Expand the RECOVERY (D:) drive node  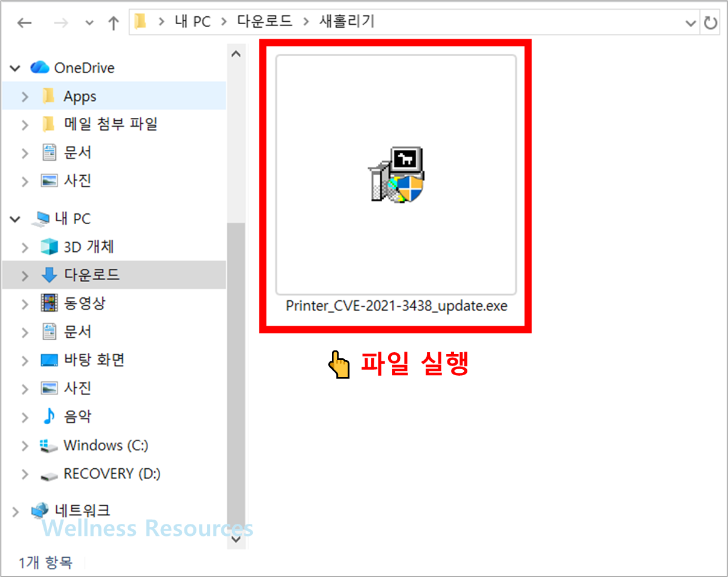(x=25, y=474)
